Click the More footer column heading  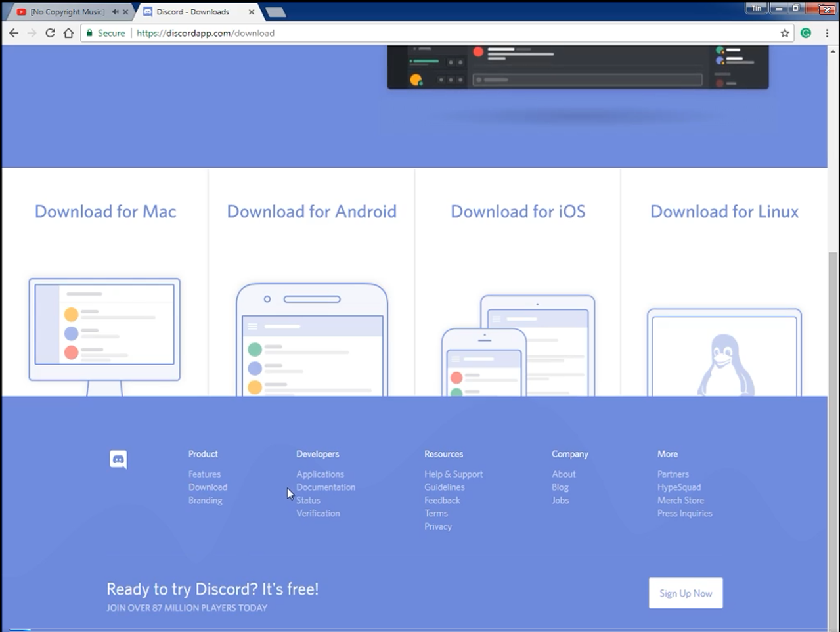pos(667,454)
